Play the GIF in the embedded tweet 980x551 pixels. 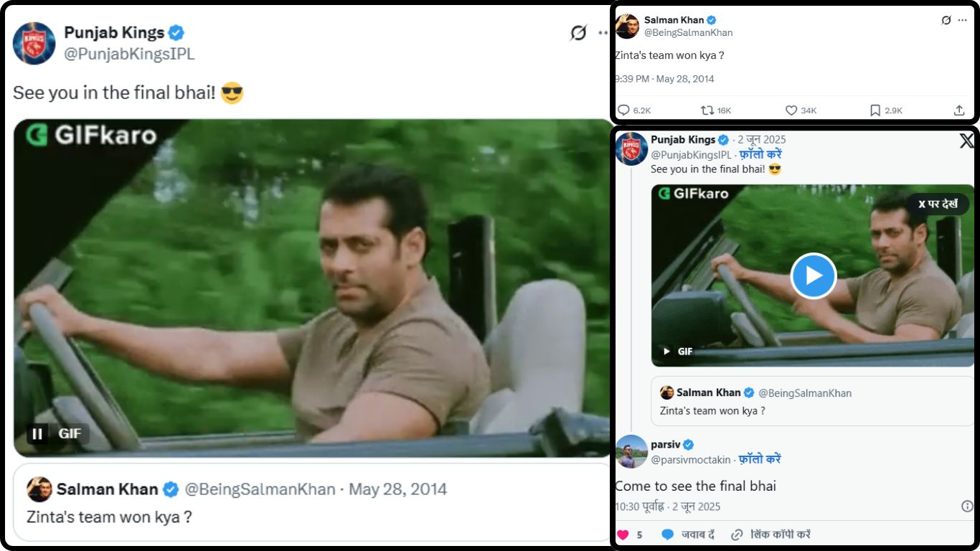[x=814, y=276]
